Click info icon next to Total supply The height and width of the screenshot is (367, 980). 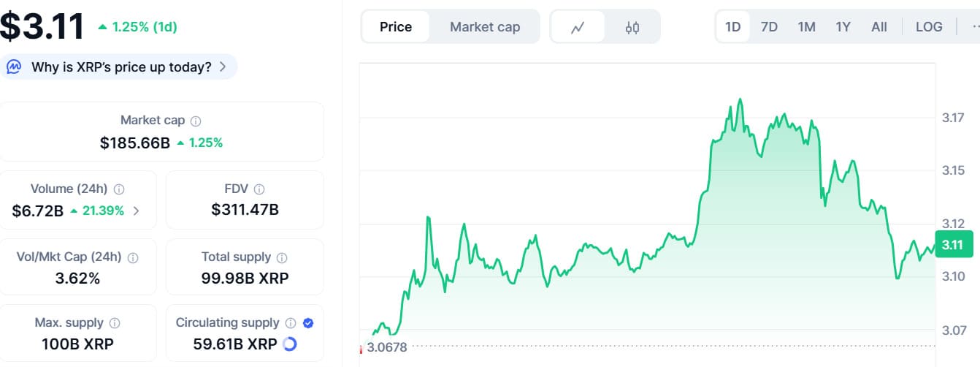pos(282,257)
